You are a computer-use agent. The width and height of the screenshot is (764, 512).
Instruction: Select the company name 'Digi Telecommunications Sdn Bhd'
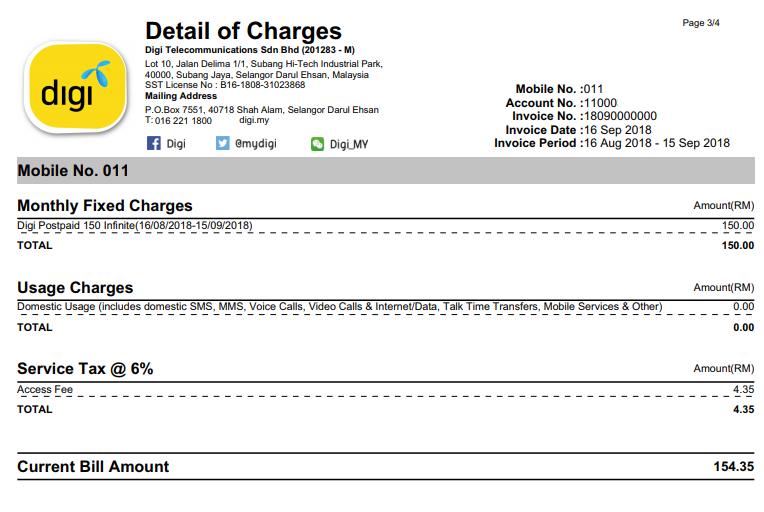pyautogui.click(x=222, y=50)
